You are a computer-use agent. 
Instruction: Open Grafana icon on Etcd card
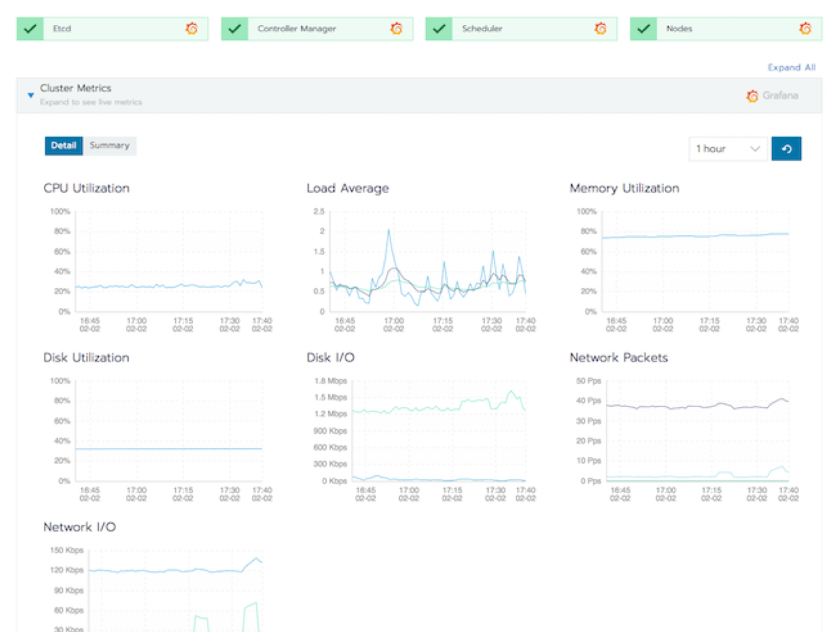[x=192, y=28]
